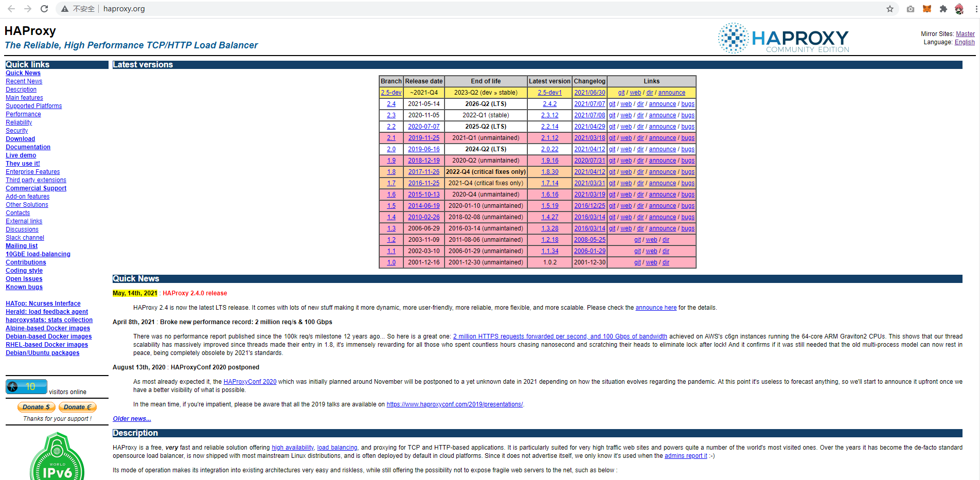This screenshot has width=980, height=480.
Task: Click the visitors online counter badge
Action: pyautogui.click(x=26, y=387)
